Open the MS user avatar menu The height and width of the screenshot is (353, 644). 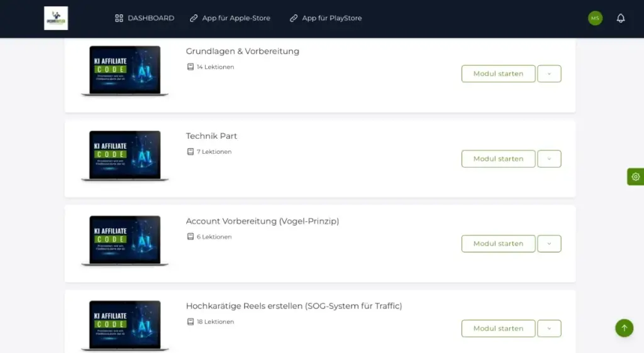coord(595,18)
